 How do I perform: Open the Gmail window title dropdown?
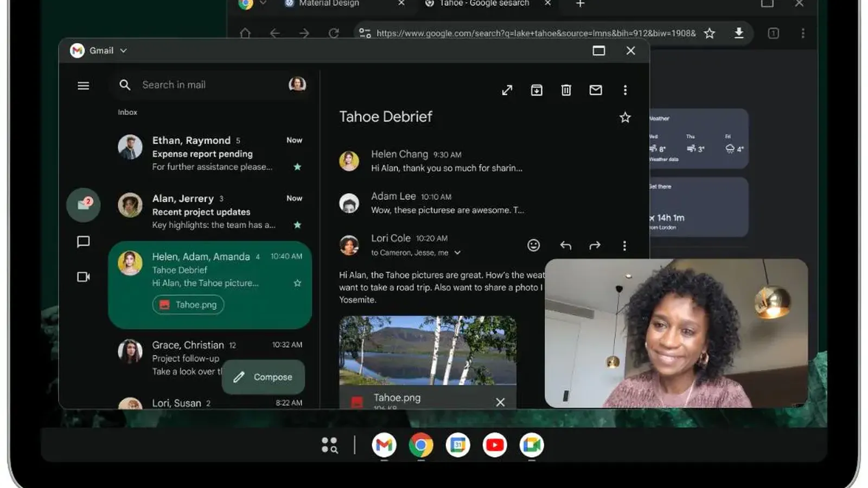pos(124,50)
